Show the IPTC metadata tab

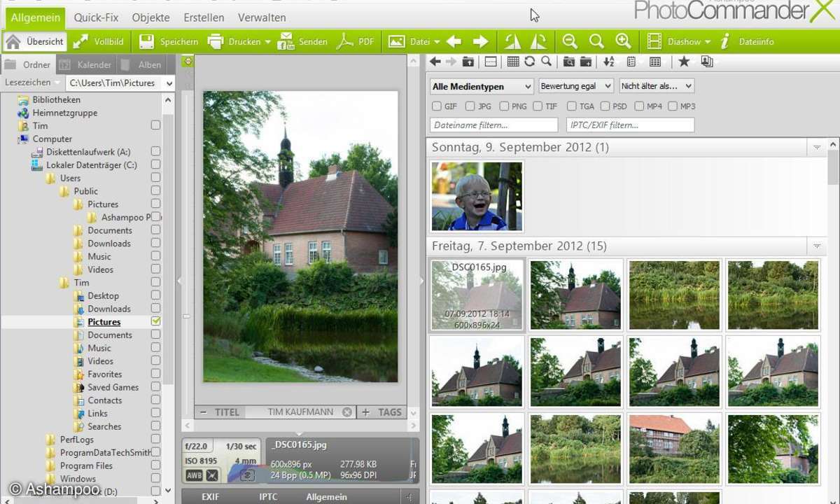[269, 497]
